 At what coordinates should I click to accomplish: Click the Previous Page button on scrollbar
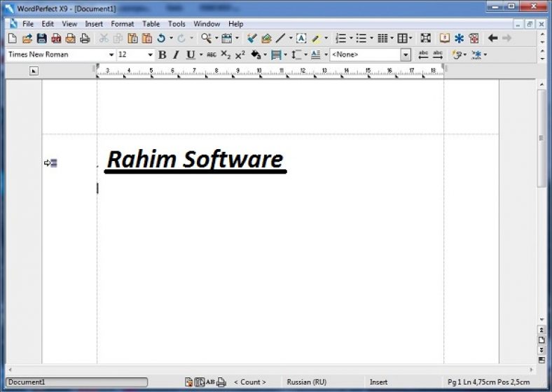point(541,330)
